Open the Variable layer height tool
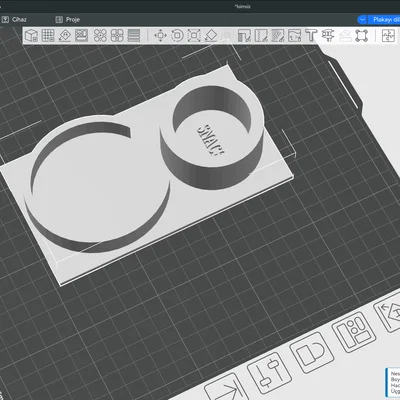The image size is (400, 400). [x=134, y=35]
